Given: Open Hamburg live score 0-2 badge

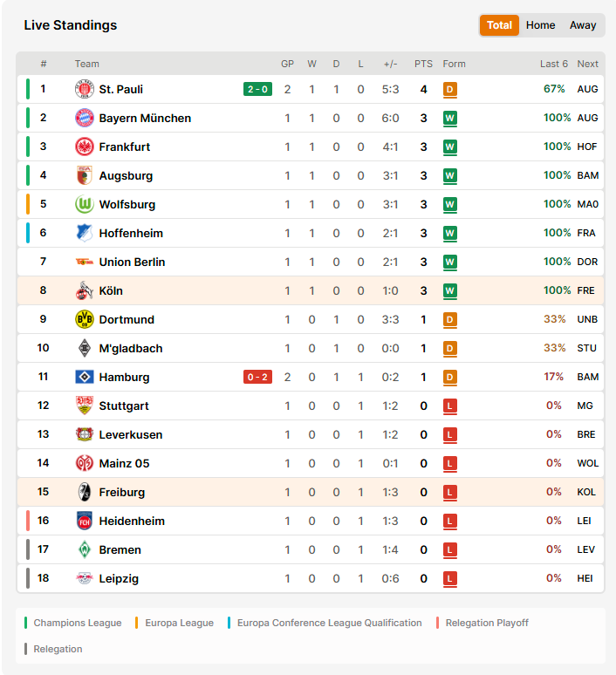Looking at the screenshot, I should click(x=257, y=377).
